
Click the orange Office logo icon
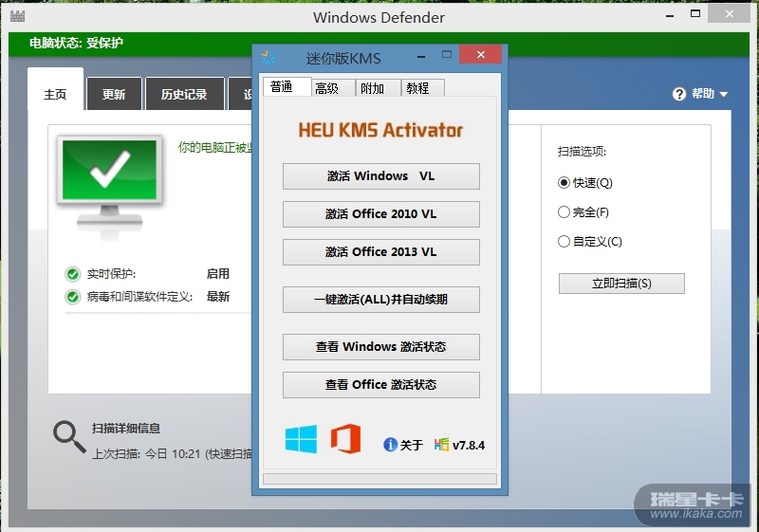(x=345, y=439)
